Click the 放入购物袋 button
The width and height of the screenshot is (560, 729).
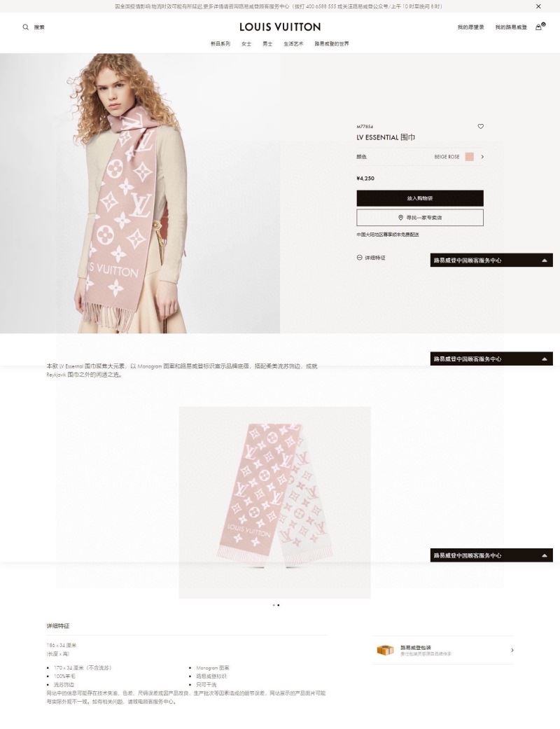click(x=420, y=198)
